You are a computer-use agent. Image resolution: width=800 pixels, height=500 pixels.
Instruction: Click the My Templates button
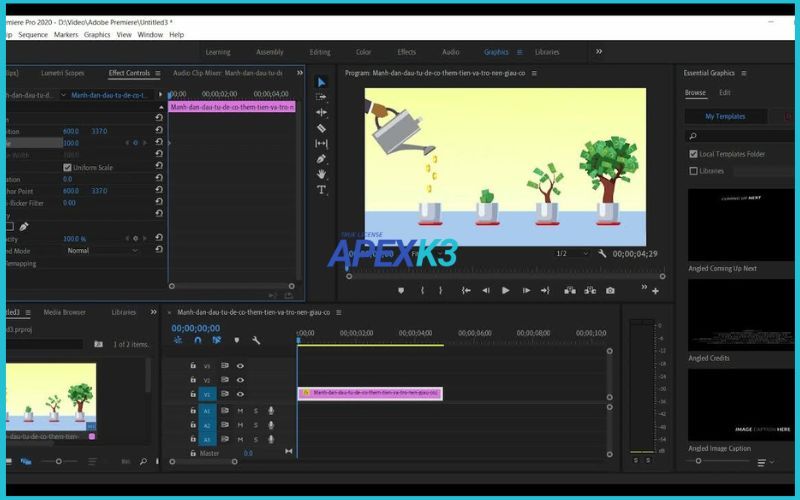pos(725,116)
